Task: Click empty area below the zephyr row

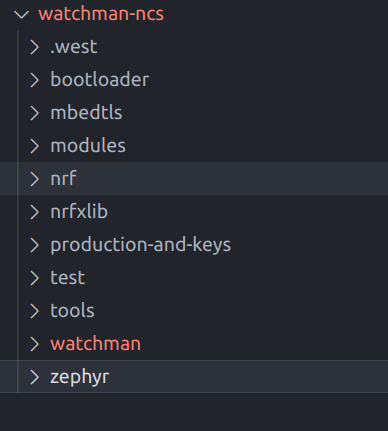Action: [194, 412]
